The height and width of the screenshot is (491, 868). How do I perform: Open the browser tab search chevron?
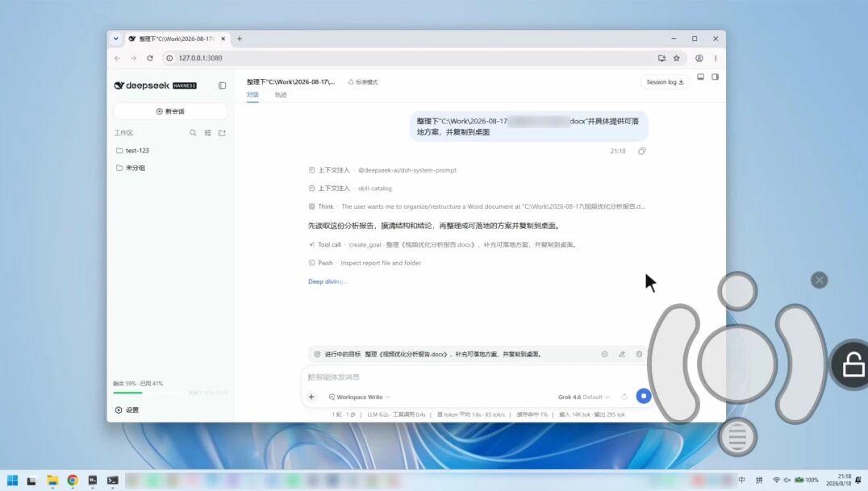tap(115, 39)
